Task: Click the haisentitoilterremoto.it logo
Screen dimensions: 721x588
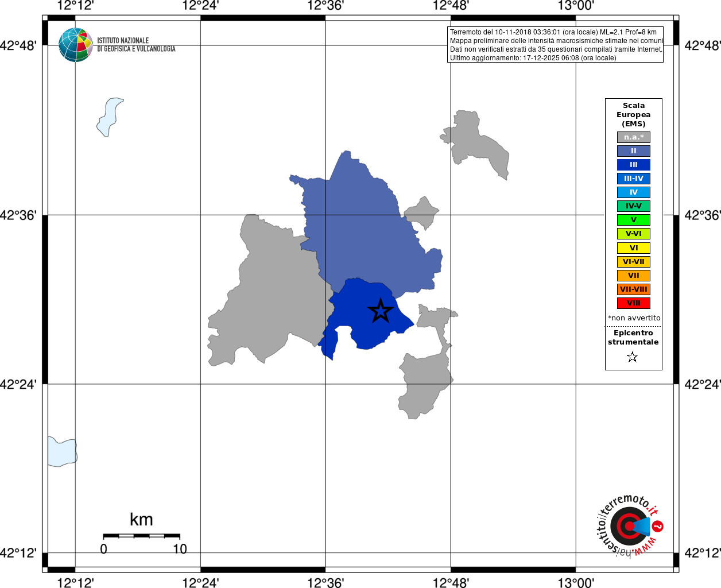Action: 630,525
